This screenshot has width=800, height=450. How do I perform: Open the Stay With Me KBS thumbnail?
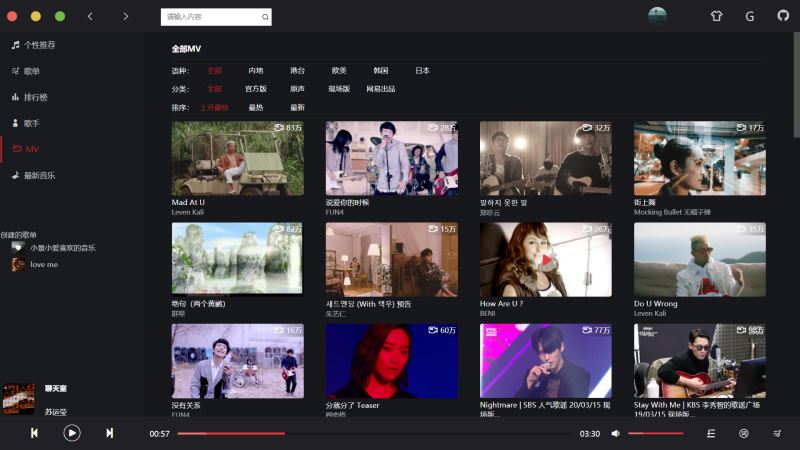pyautogui.click(x=700, y=361)
